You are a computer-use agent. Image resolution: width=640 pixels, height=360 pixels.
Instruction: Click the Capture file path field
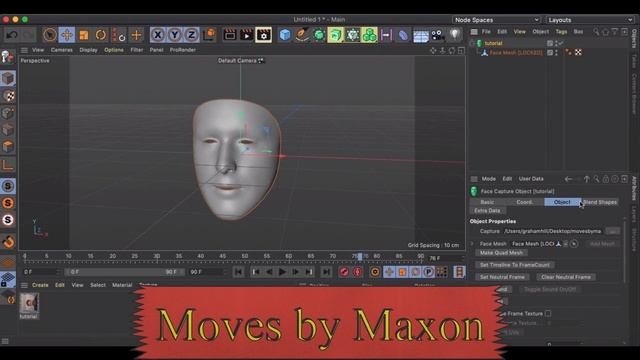pos(553,231)
